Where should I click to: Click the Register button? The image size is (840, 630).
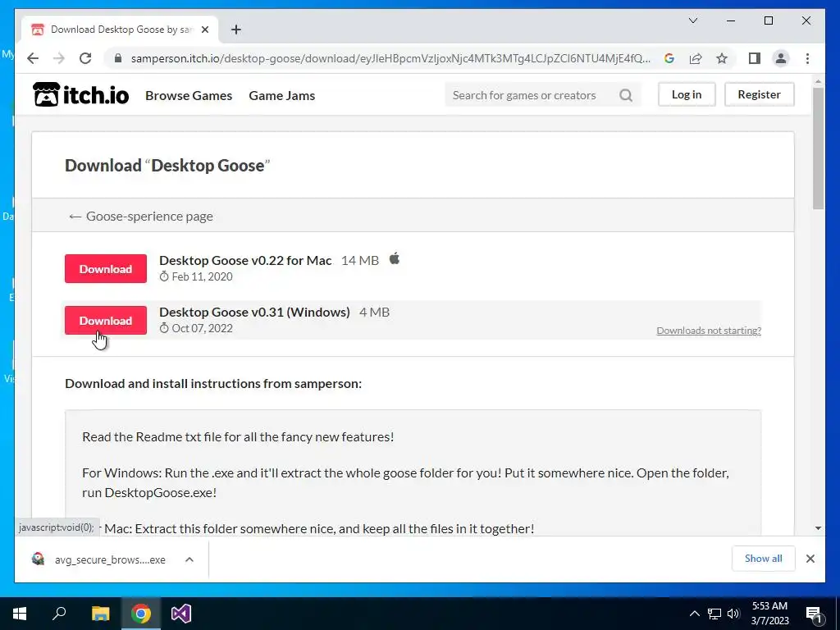tap(759, 94)
